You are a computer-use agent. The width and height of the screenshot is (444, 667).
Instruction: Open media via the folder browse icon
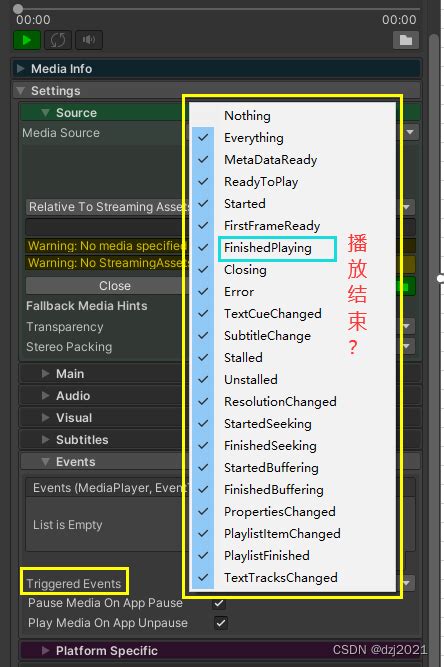point(406,40)
